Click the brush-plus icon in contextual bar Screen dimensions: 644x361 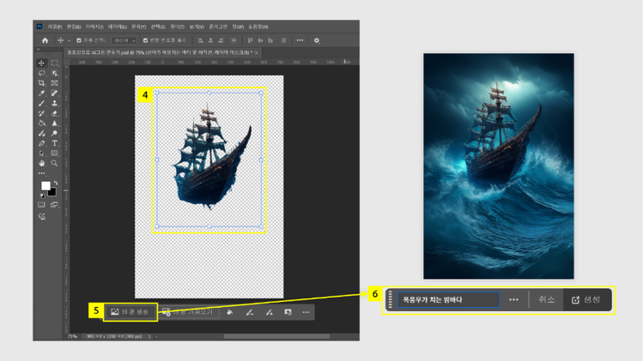pyautogui.click(x=269, y=312)
